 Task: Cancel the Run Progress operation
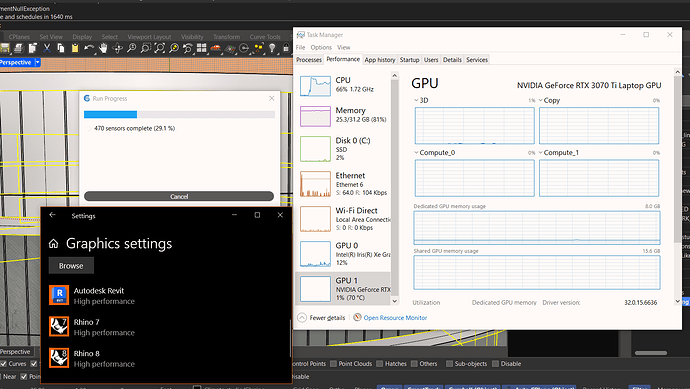click(179, 196)
